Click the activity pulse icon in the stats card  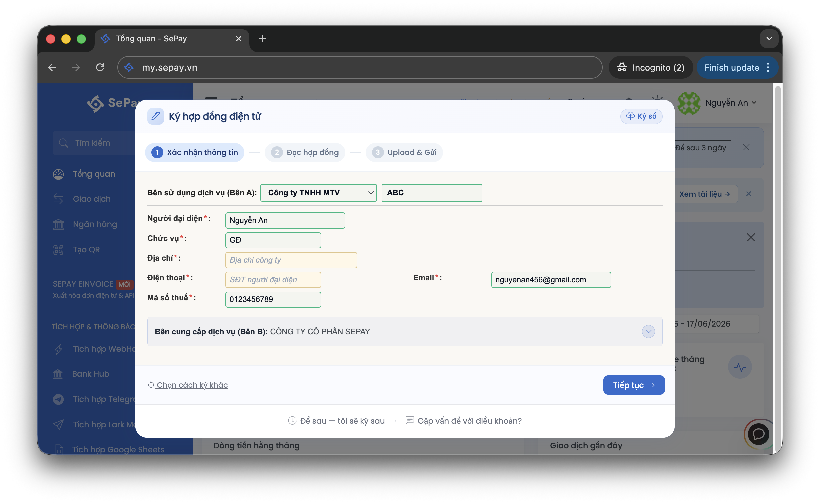(740, 367)
